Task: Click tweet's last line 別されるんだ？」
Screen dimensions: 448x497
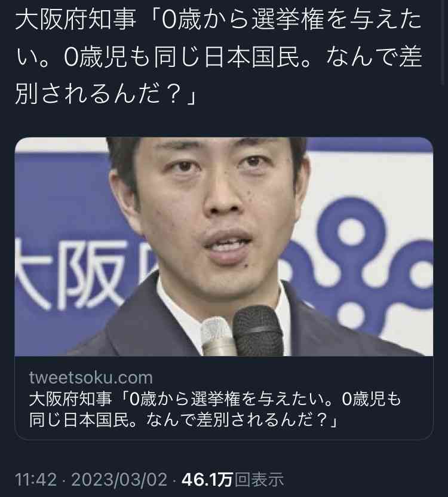Action: (106, 94)
